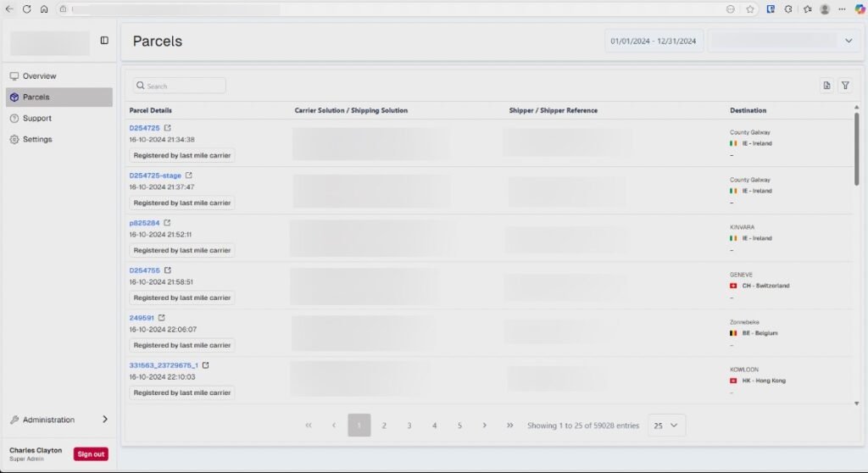The image size is (868, 473).
Task: Open external link icon next to 249591
Action: click(x=162, y=318)
